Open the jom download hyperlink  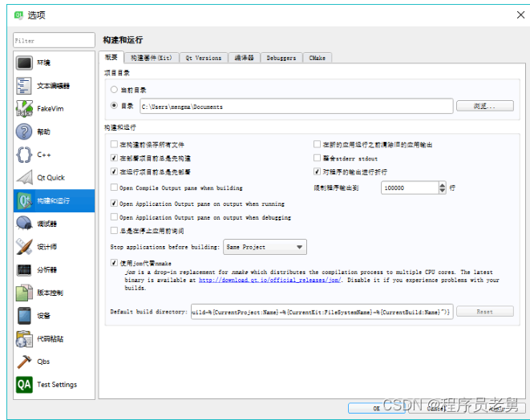(269, 280)
